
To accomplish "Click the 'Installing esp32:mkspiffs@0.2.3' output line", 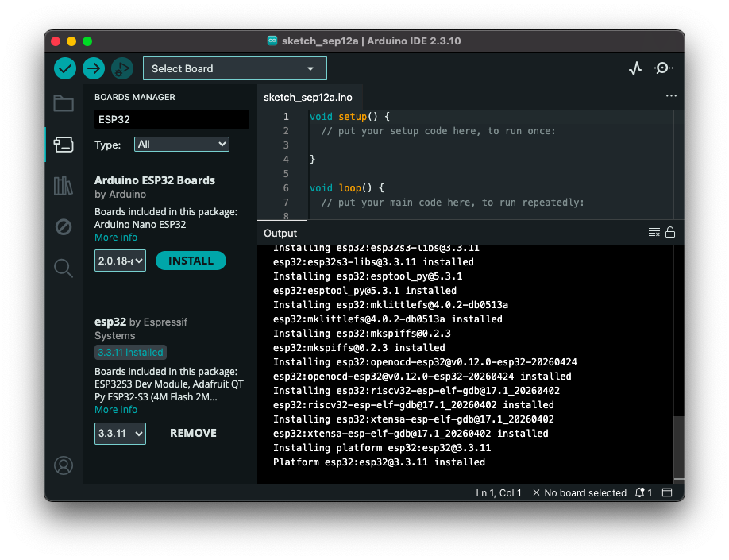I will 361,334.
